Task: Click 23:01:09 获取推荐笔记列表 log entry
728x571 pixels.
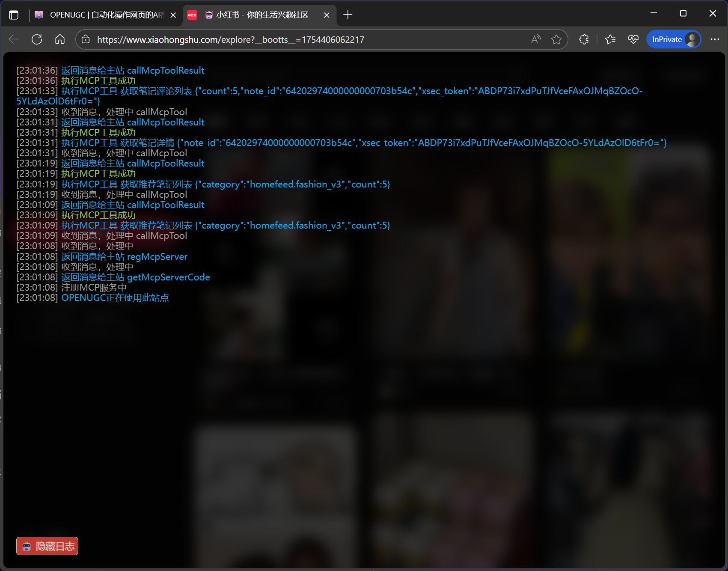Action: coord(203,226)
